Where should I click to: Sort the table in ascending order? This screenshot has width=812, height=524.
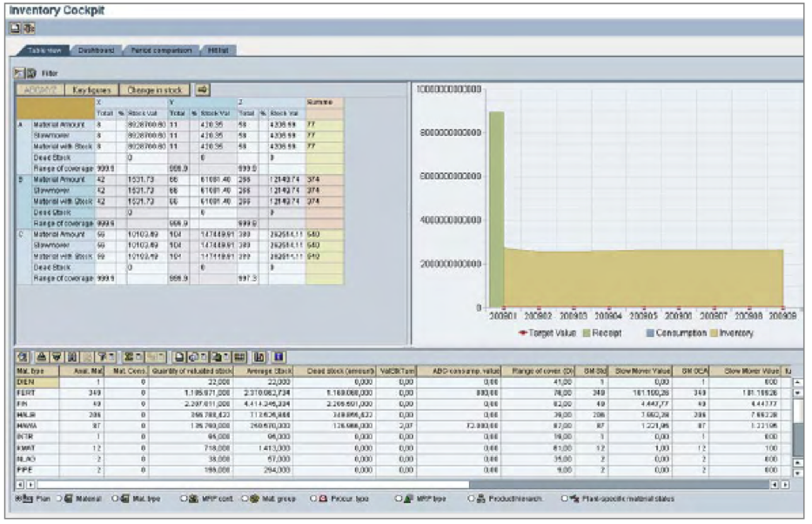click(42, 357)
